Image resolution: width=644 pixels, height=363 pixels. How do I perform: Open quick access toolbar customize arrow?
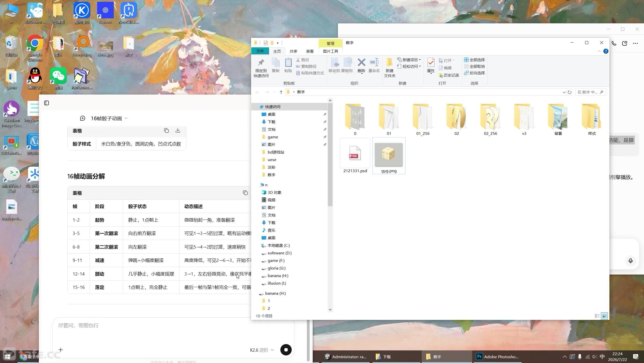(x=278, y=43)
